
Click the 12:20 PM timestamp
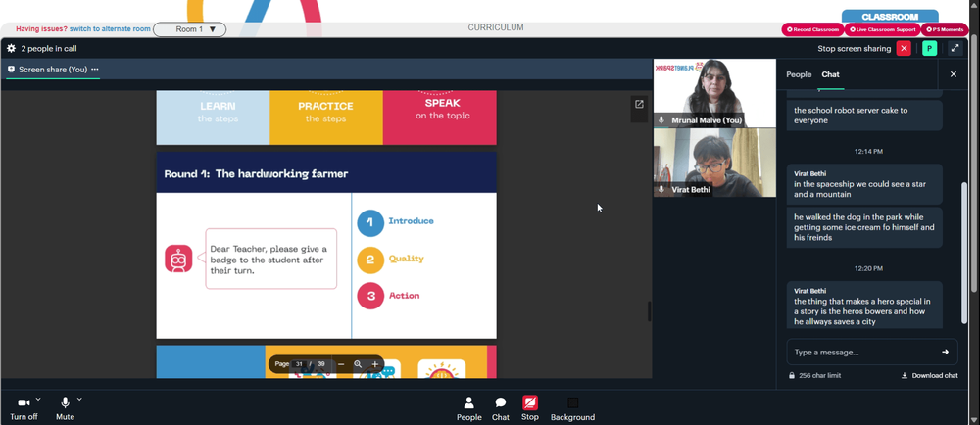[868, 268]
